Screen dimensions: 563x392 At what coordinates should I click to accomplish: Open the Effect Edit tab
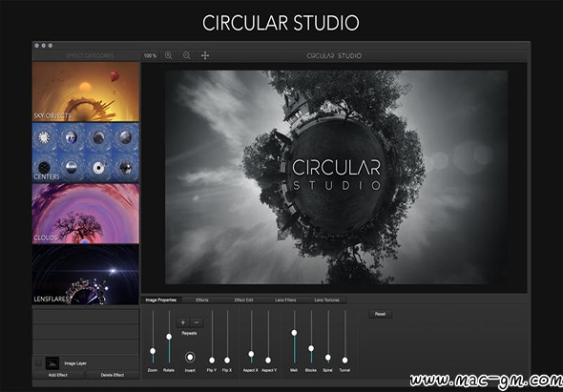(x=243, y=300)
